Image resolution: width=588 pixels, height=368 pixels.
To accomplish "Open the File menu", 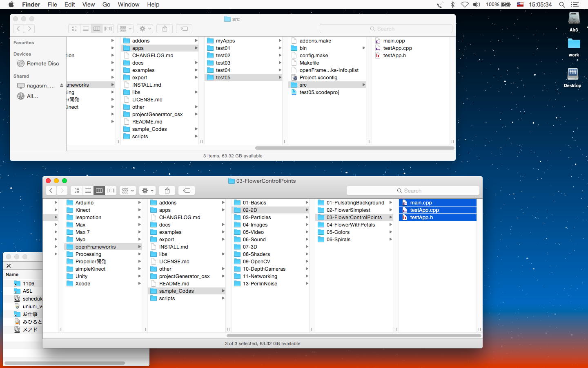I will 52,4.
